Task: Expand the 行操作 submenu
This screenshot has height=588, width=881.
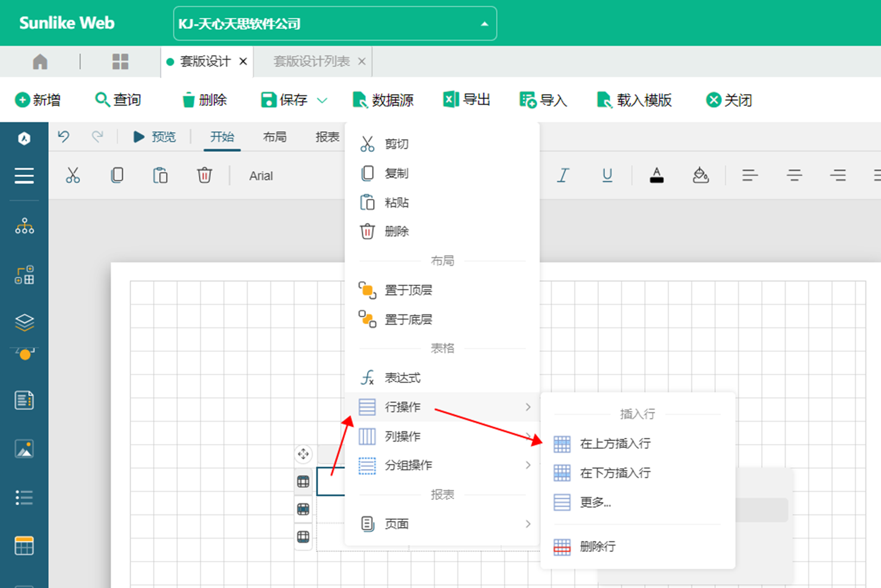Action: tap(442, 407)
